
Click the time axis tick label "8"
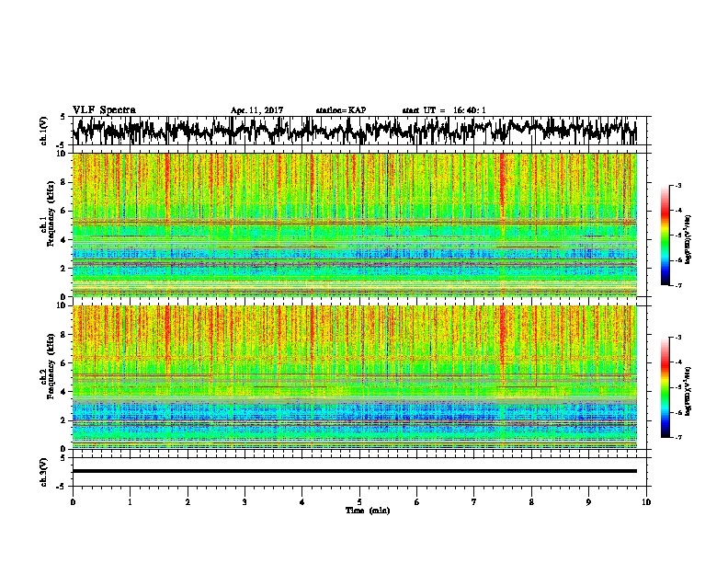531,502
